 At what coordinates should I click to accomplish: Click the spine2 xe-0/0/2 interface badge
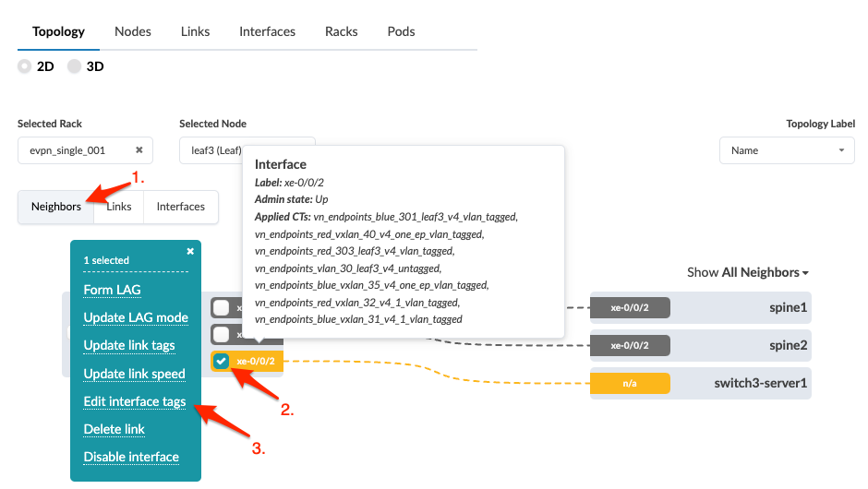tap(630, 345)
